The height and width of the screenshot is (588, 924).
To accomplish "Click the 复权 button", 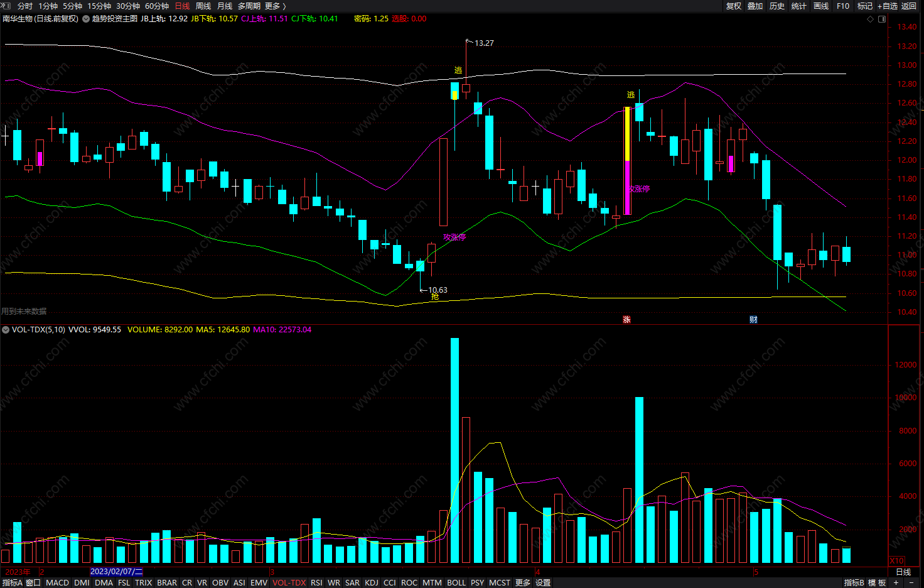I will tap(734, 6).
